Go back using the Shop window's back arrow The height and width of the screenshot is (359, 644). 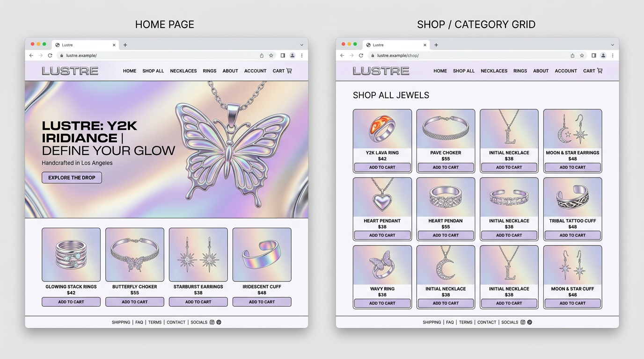[342, 56]
